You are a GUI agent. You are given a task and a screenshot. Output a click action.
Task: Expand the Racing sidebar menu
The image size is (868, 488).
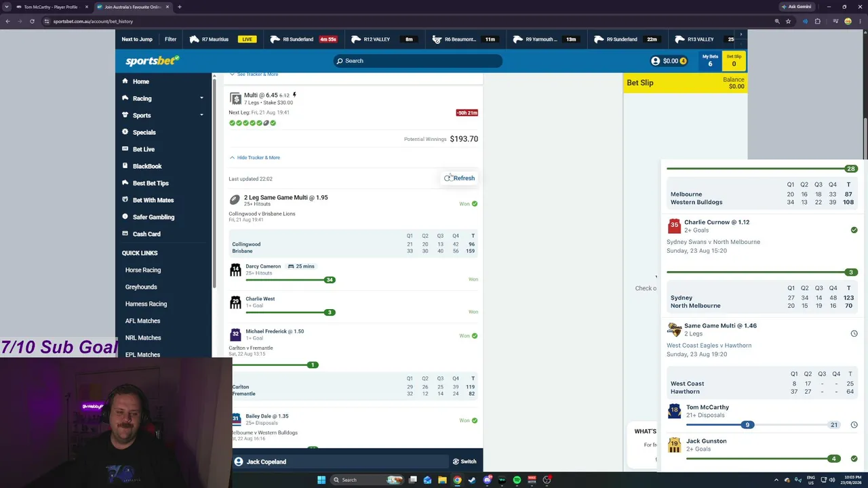tap(201, 98)
